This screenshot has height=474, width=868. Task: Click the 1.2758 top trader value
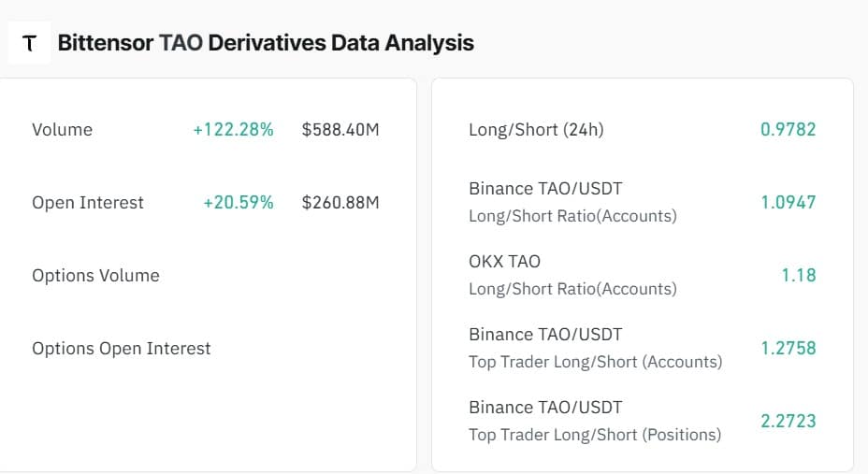(x=788, y=349)
